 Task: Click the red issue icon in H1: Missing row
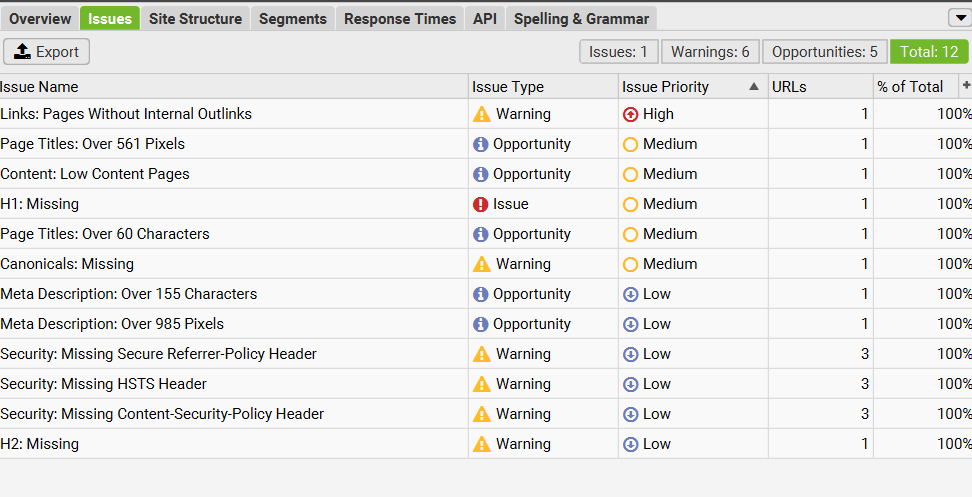pos(480,204)
